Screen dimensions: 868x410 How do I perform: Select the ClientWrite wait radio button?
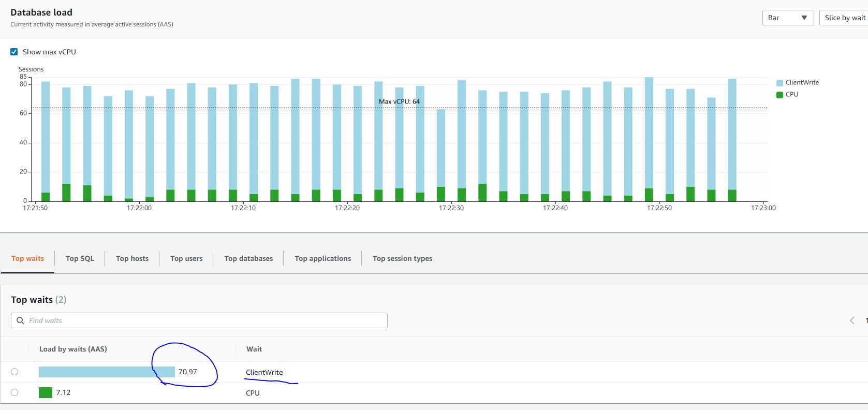(14, 372)
